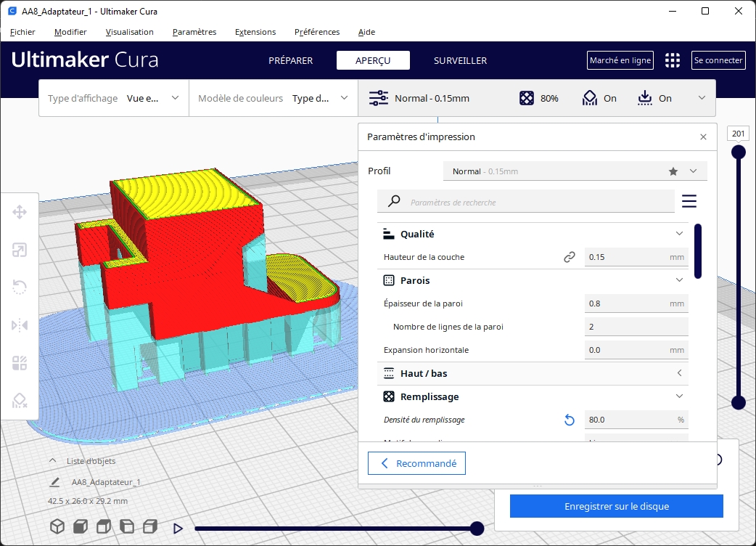Image resolution: width=756 pixels, height=546 pixels.
Task: Open the settings visibility hamburger menu
Action: coord(689,201)
